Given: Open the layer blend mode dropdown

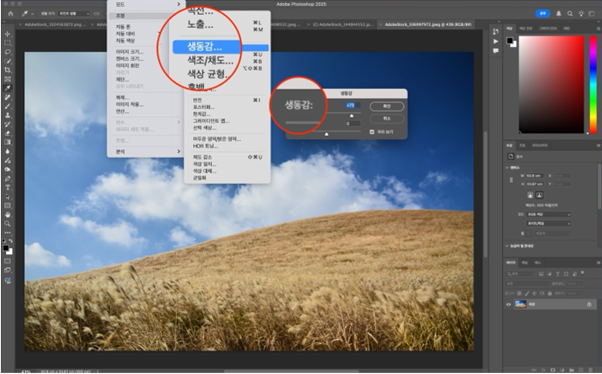Looking at the screenshot, I should point(527,283).
